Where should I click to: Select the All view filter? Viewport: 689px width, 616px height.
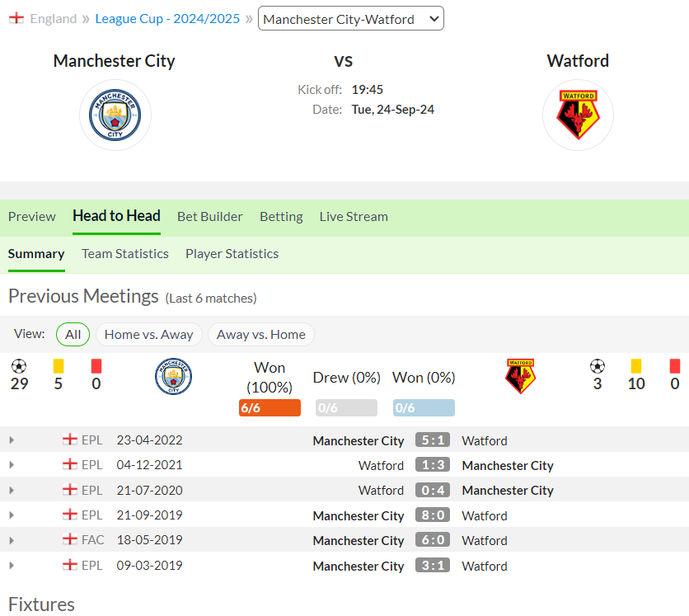[73, 335]
